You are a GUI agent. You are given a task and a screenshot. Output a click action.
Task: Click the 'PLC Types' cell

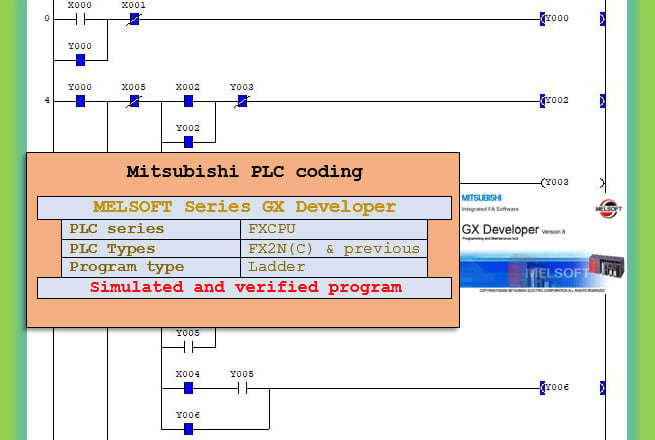coord(151,249)
